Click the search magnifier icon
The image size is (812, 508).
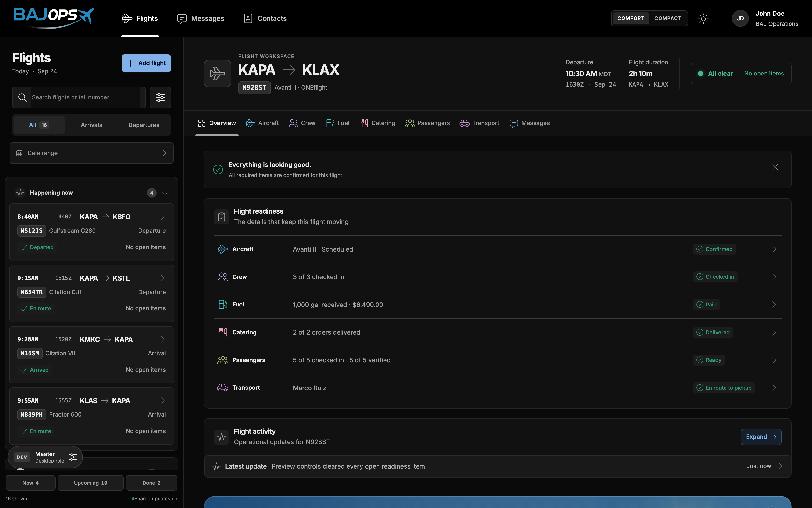[x=22, y=97]
